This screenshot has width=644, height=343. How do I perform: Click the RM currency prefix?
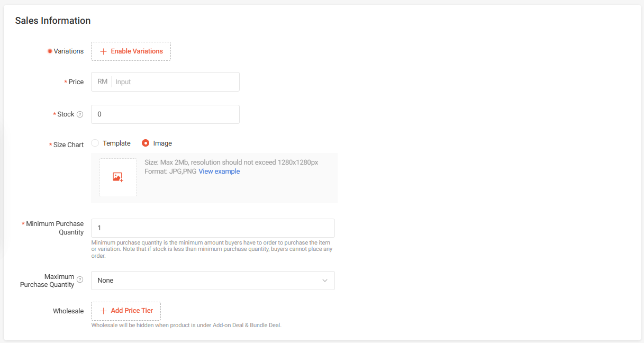click(x=102, y=82)
